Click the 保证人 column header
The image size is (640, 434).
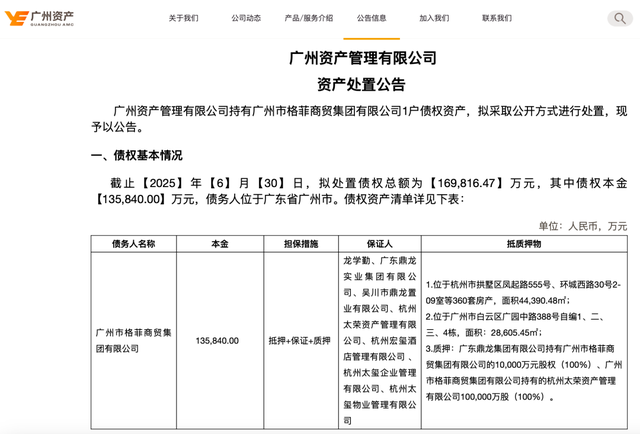tap(380, 244)
